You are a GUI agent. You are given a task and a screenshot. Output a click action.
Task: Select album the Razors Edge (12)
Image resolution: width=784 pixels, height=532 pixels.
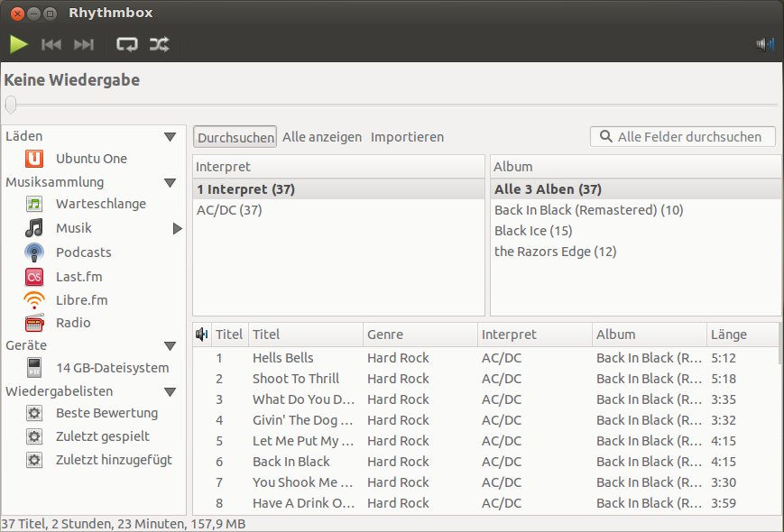[635, 252]
